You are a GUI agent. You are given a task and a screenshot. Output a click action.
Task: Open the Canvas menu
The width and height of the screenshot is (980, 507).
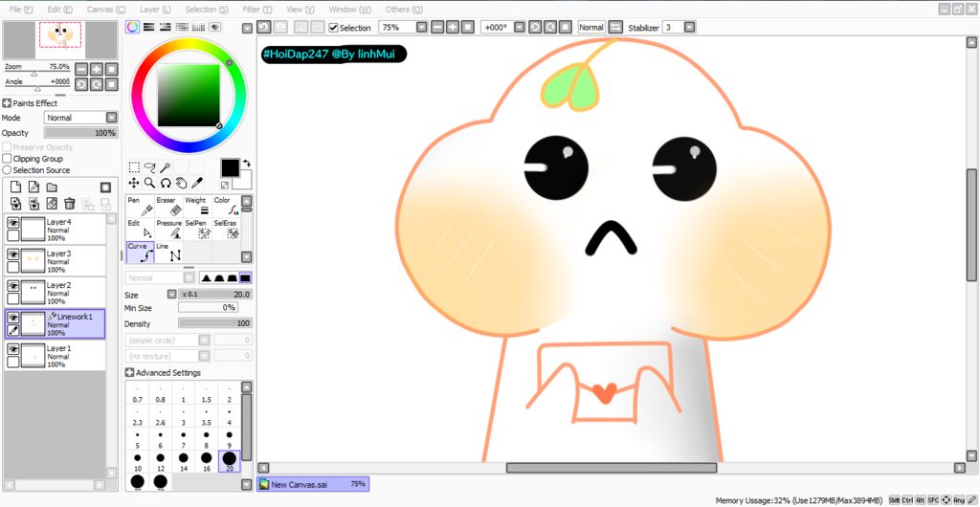(105, 10)
